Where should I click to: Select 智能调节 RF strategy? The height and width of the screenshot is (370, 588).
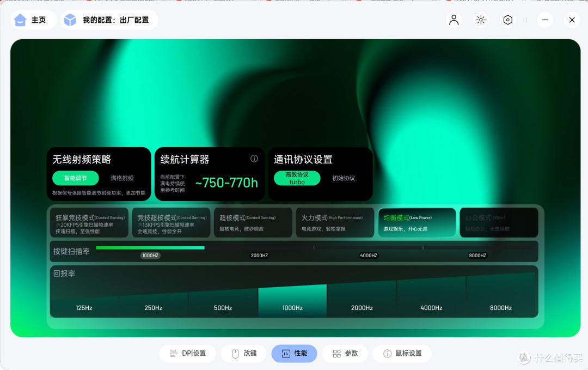tap(75, 178)
